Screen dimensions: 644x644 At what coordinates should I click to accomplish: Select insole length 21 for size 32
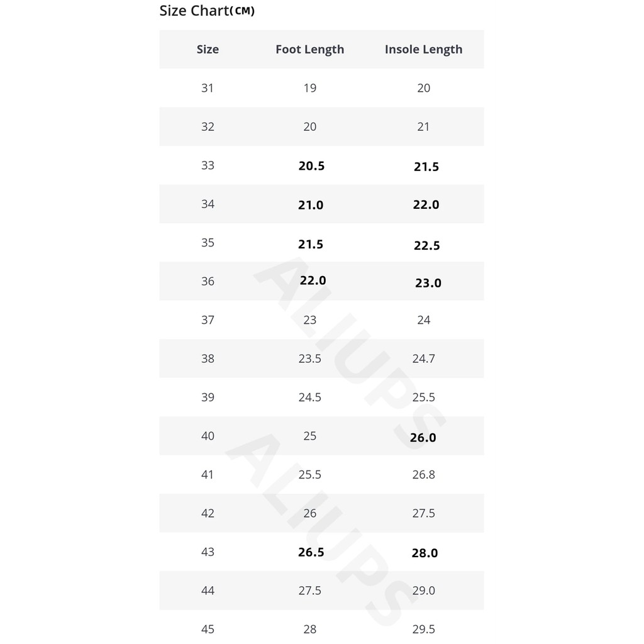pos(423,126)
